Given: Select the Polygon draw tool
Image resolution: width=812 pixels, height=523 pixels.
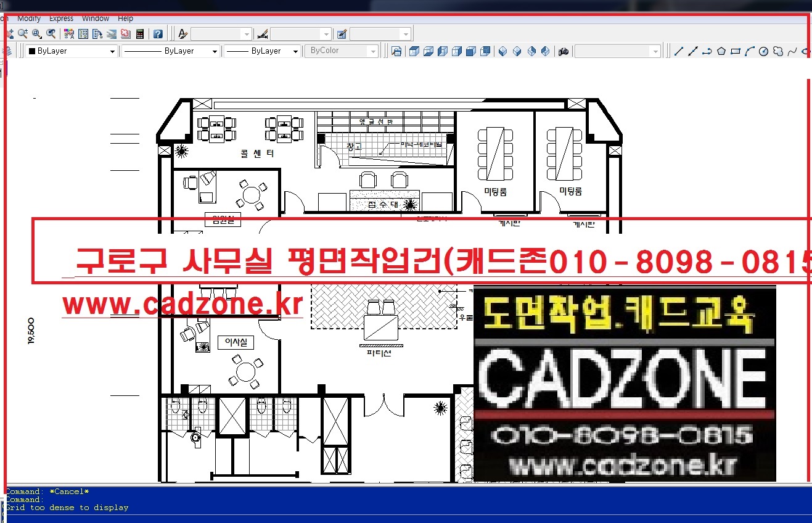Looking at the screenshot, I should (721, 51).
